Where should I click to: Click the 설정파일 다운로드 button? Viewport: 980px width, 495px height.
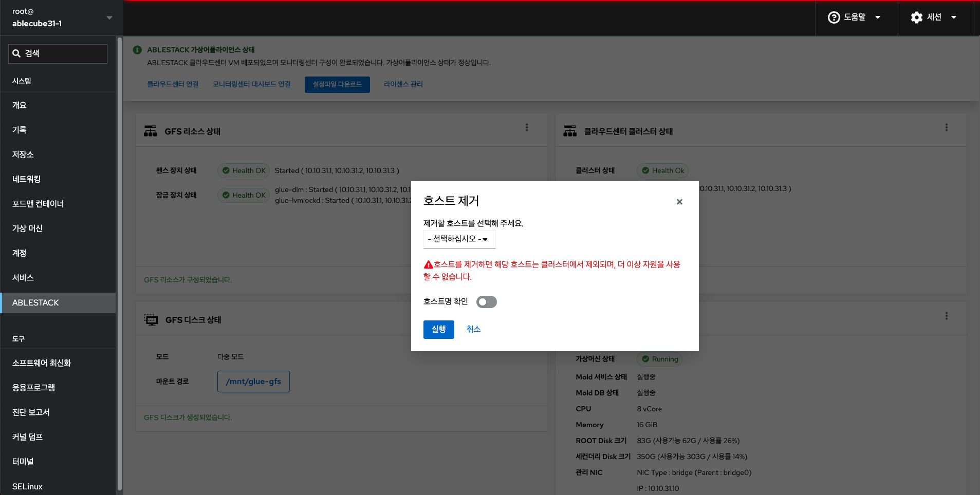[337, 85]
